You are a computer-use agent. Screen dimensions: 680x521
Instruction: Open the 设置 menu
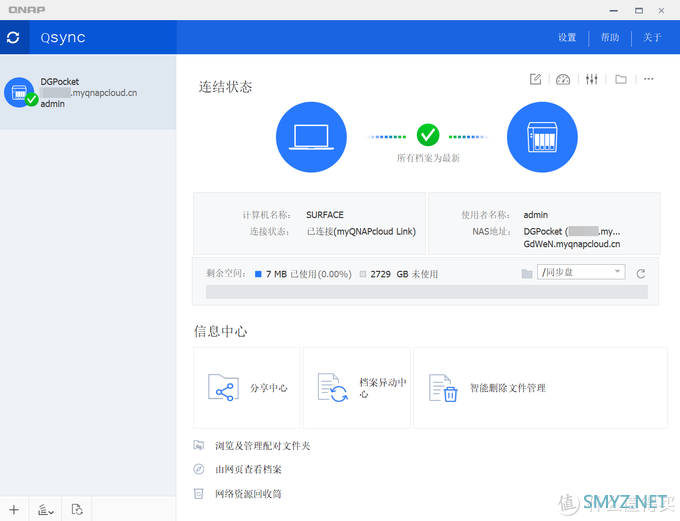pos(567,38)
